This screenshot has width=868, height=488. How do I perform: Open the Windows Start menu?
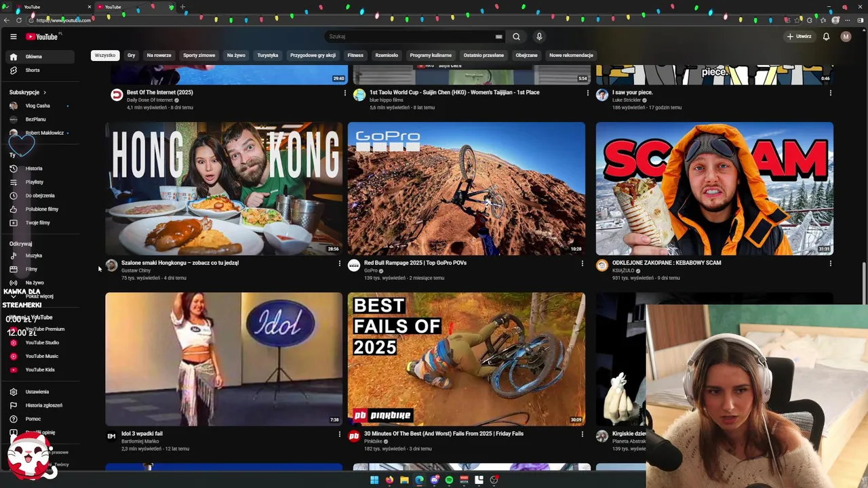click(374, 480)
